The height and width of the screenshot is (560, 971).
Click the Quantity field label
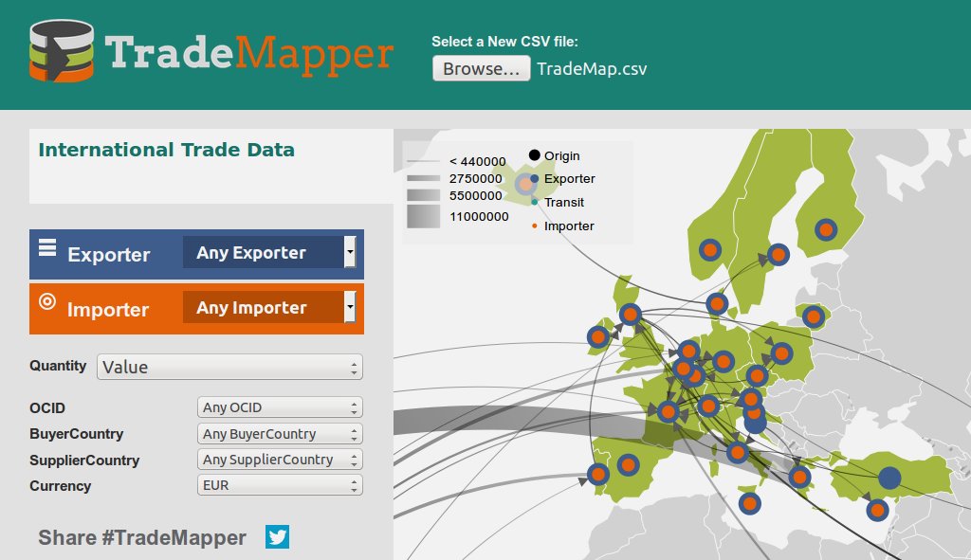pos(58,366)
